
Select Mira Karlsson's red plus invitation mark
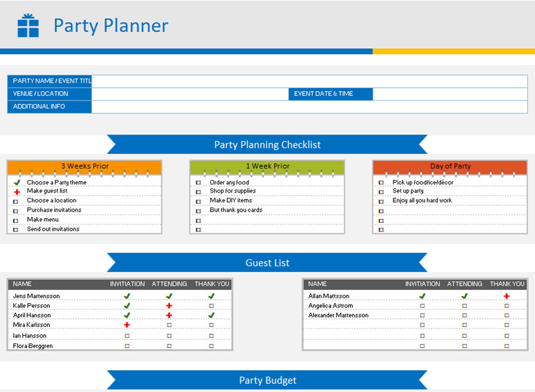127,325
